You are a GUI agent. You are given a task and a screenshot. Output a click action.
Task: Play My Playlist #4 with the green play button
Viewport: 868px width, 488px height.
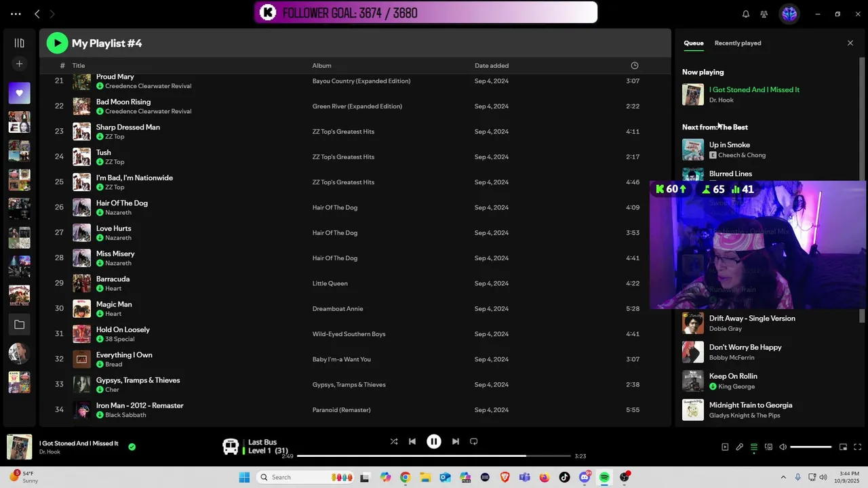pyautogui.click(x=57, y=43)
